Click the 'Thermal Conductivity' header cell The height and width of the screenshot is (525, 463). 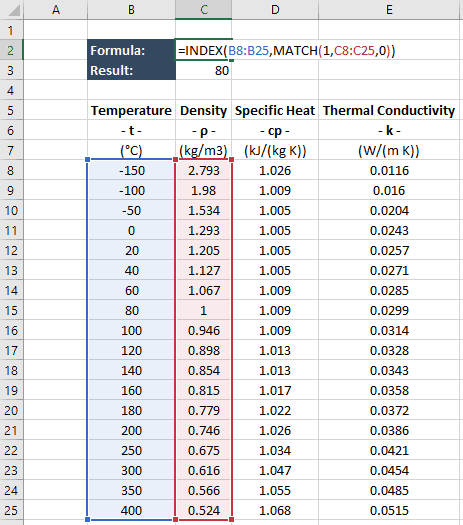click(389, 110)
